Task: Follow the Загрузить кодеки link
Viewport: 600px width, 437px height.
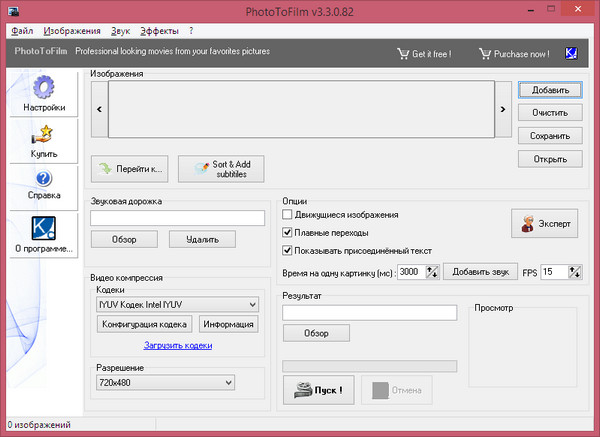Action: (x=178, y=345)
